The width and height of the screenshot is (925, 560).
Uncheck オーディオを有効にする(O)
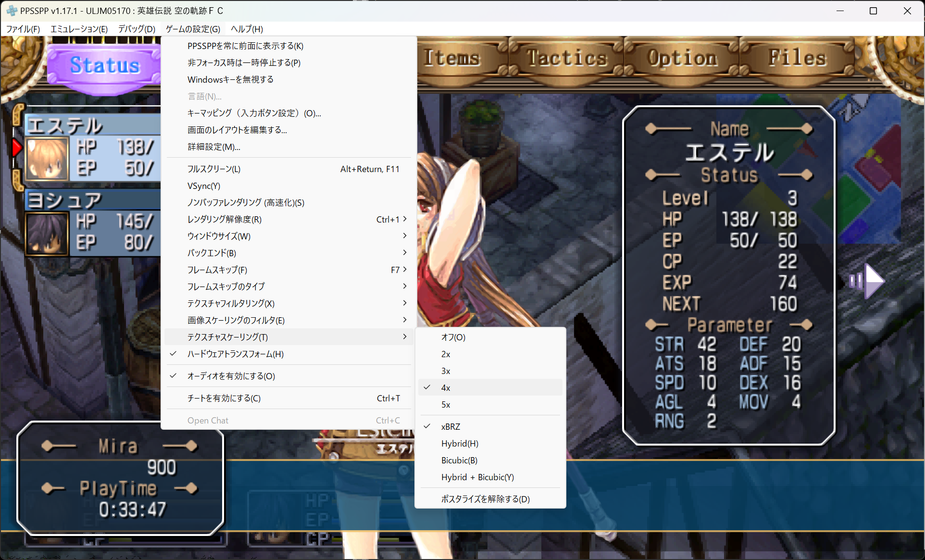pos(288,376)
